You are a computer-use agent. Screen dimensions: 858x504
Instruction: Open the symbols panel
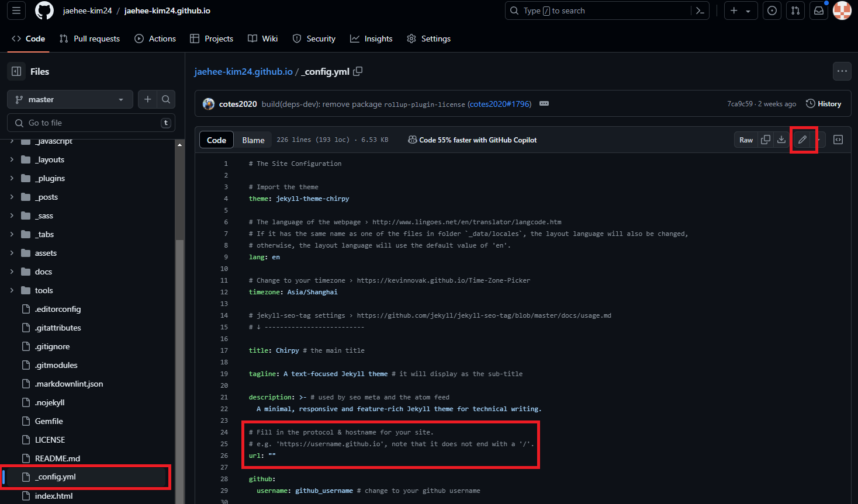[838, 140]
